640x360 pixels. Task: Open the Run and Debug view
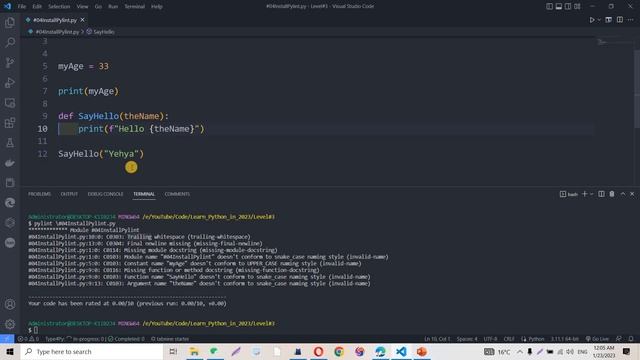[x=10, y=82]
